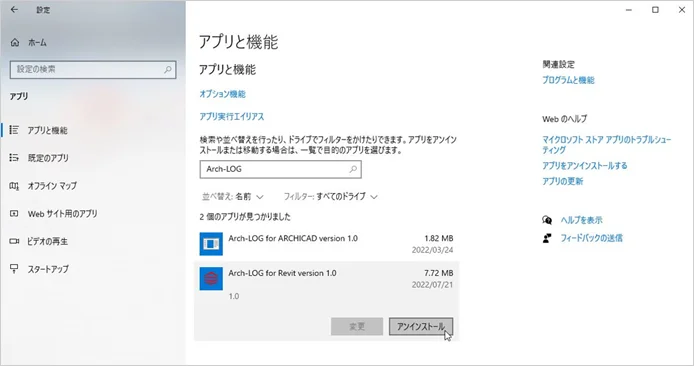
Task: Maximize the Settings window
Action: tap(655, 10)
